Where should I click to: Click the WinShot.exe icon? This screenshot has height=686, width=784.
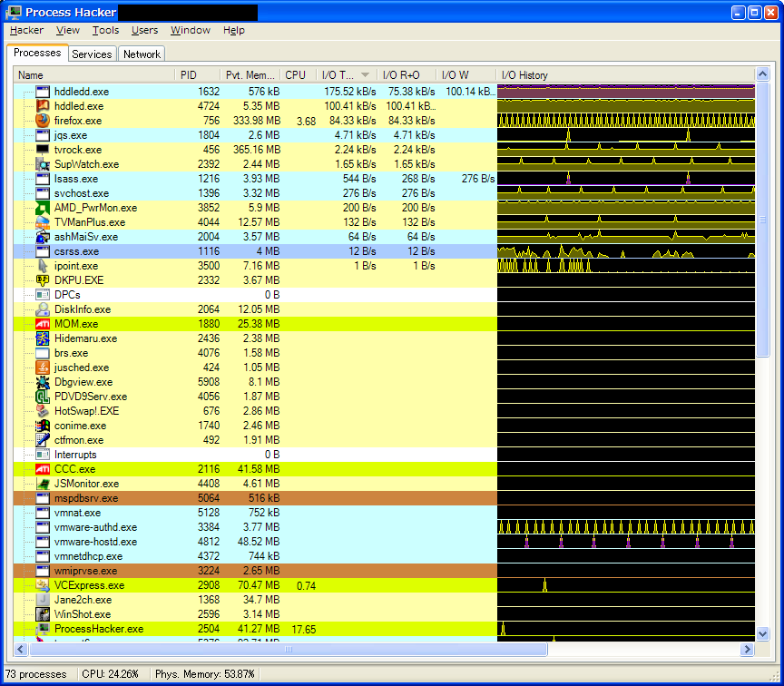click(43, 614)
